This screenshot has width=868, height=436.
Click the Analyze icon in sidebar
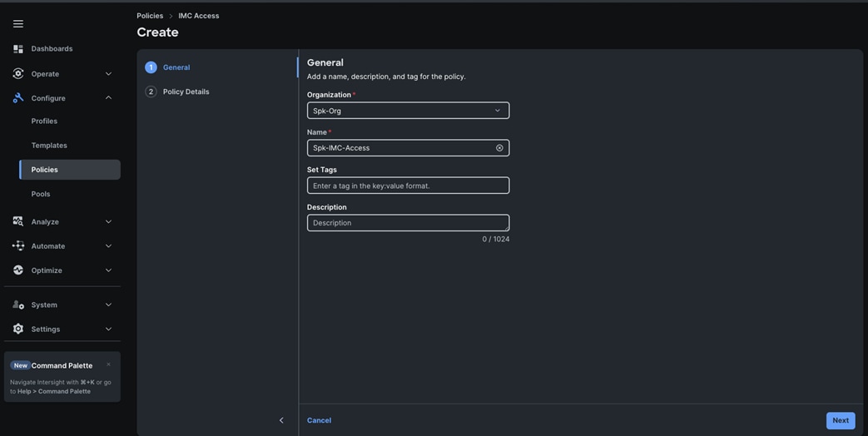18,221
